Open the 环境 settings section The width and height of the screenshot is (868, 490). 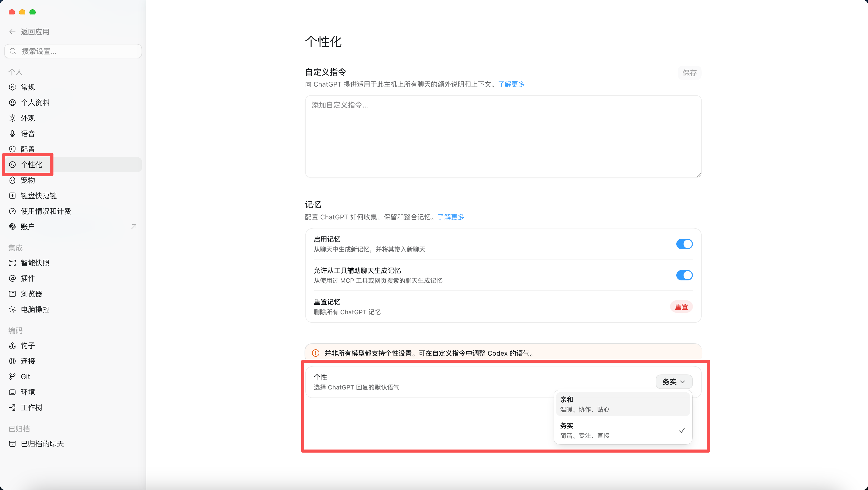[x=73, y=392]
